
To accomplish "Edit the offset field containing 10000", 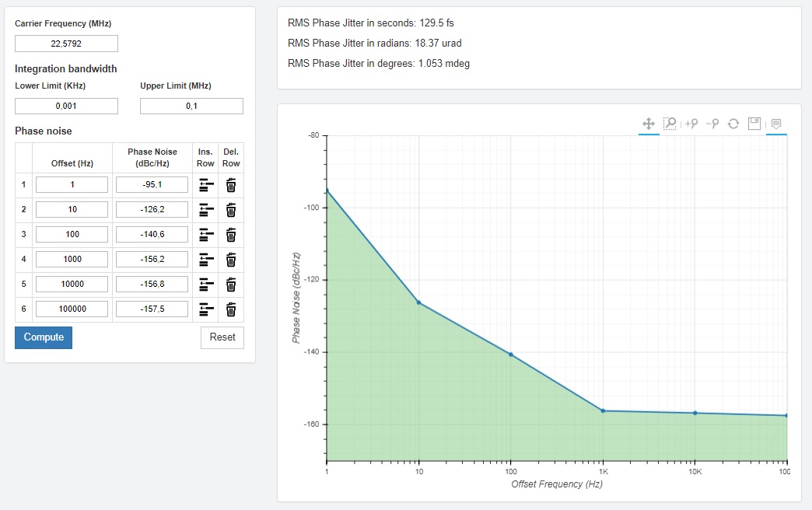I will 72,285.
